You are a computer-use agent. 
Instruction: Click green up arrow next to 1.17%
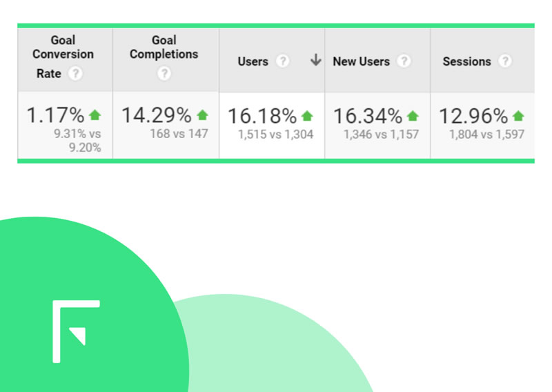(x=95, y=115)
